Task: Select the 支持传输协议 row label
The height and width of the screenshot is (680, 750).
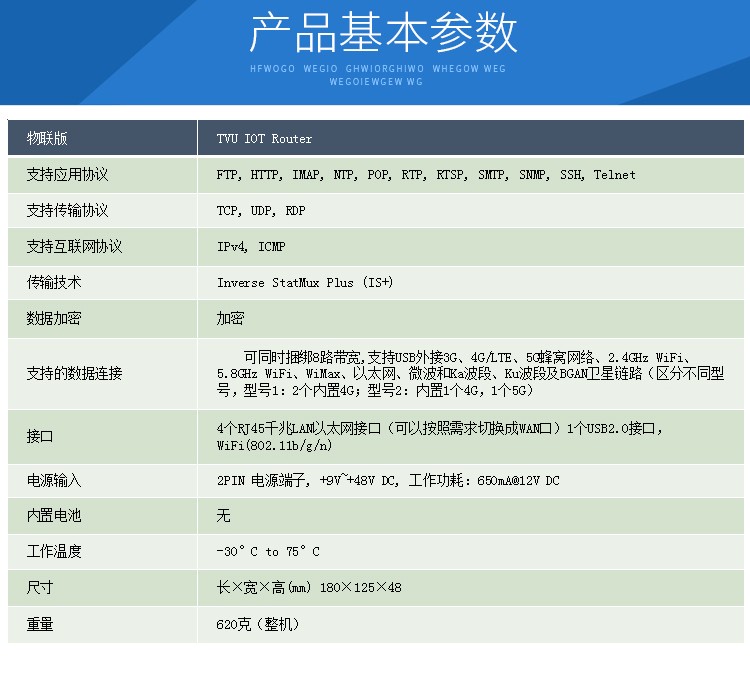Action: click(67, 211)
